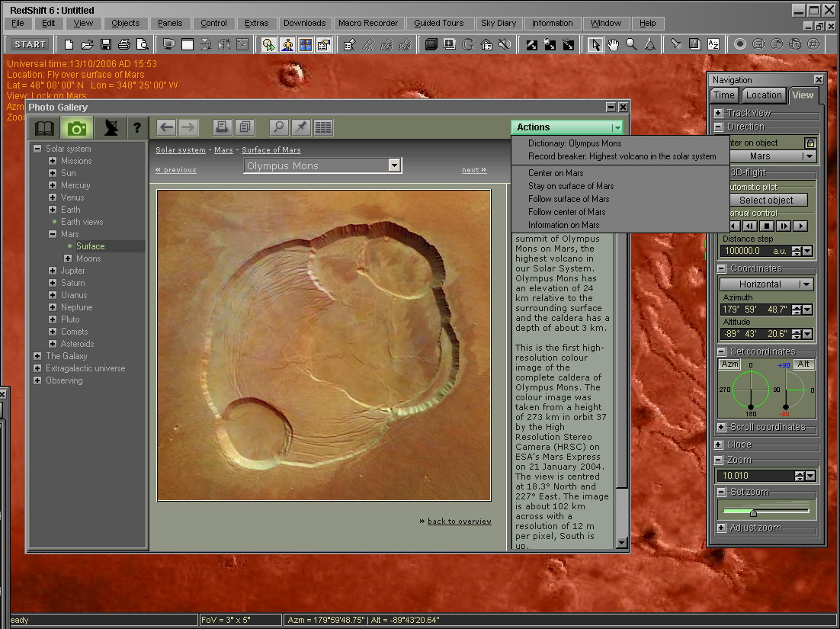The height and width of the screenshot is (629, 840).
Task: Click the magnifier search icon in Photo Gallery
Action: point(280,127)
